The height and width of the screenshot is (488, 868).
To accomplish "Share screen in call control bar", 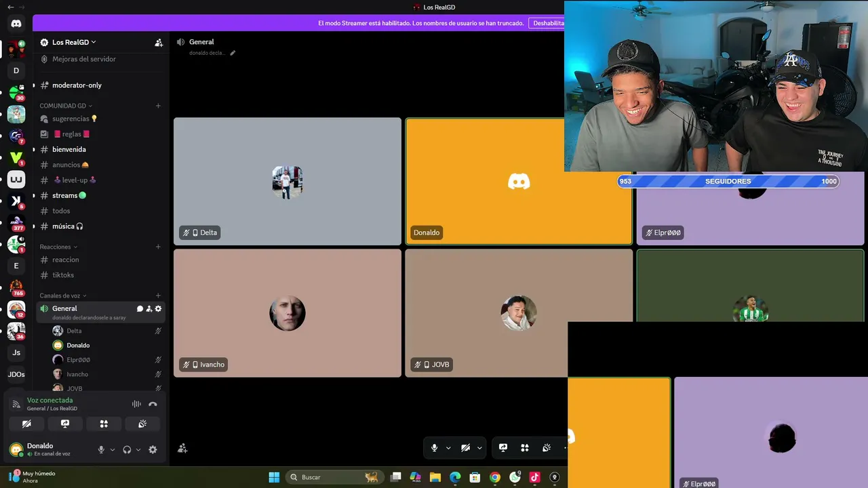I will click(503, 447).
